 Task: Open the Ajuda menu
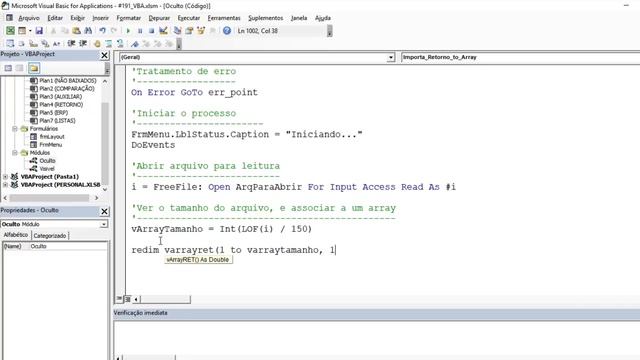pyautogui.click(x=323, y=18)
